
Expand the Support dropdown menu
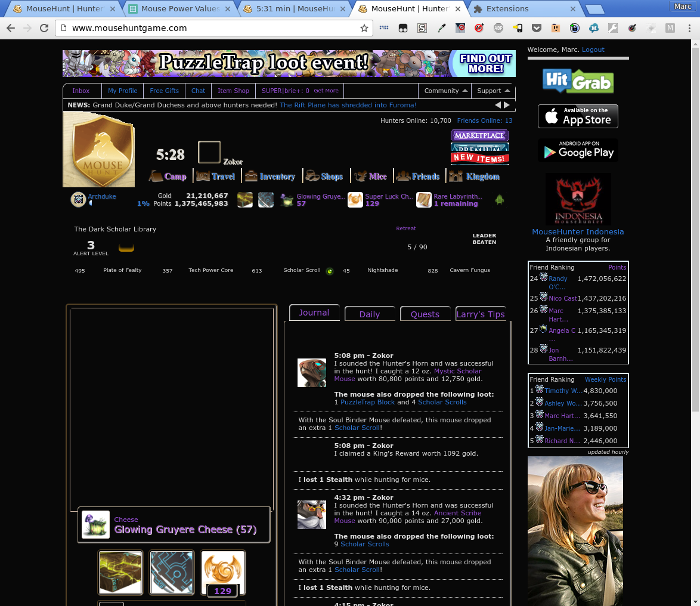(493, 91)
